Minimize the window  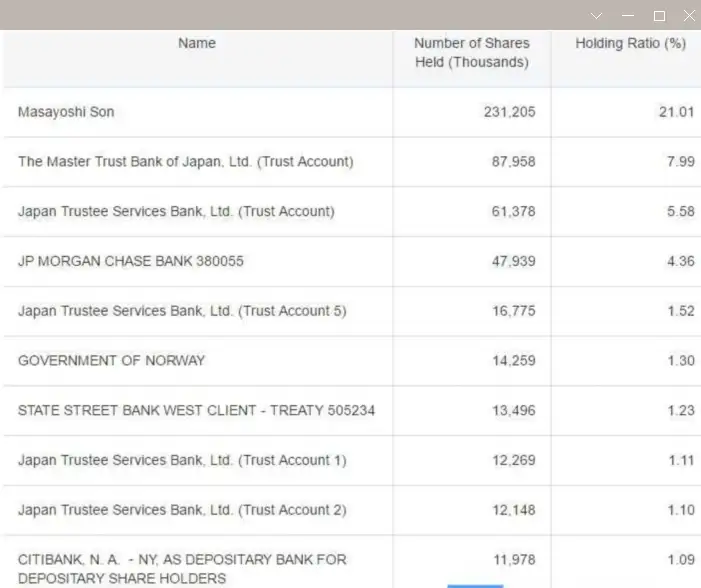click(628, 16)
